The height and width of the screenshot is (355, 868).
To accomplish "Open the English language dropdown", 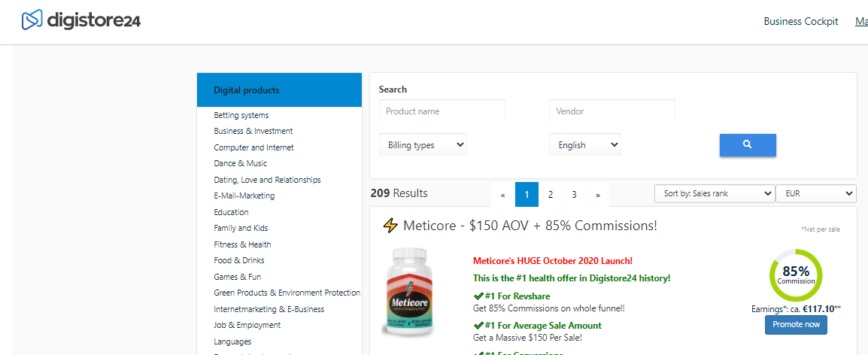I will (584, 144).
